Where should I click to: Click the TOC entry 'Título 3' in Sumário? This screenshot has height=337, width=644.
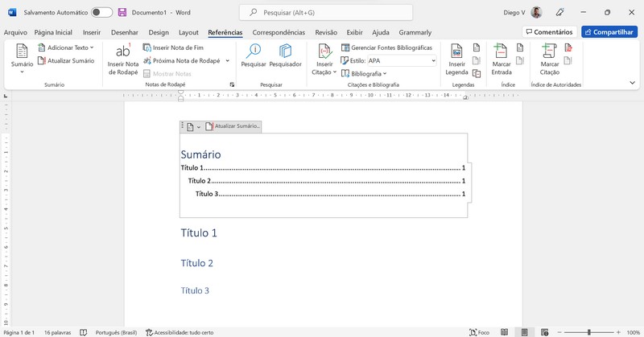tap(330, 194)
